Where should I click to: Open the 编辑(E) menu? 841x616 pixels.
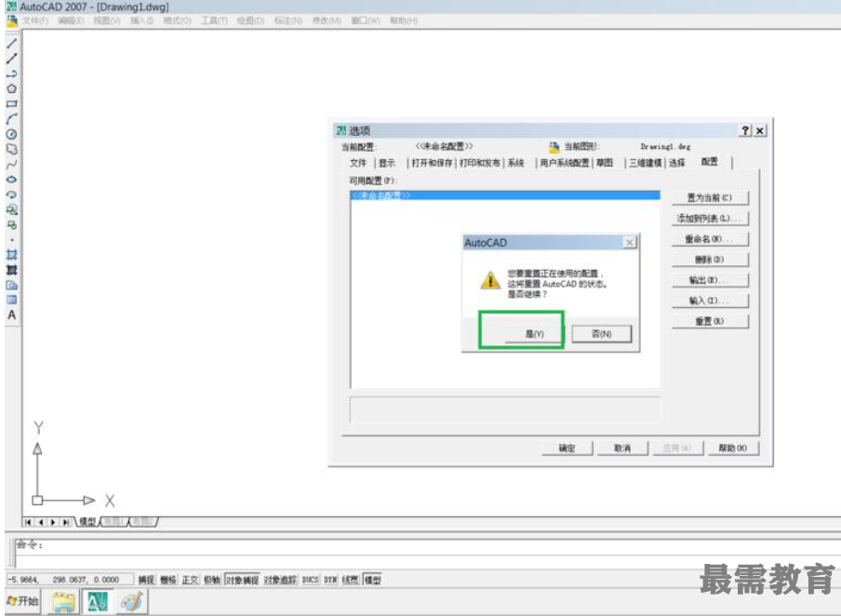tap(71, 20)
